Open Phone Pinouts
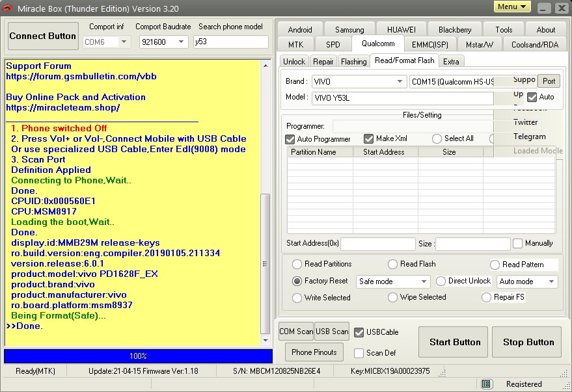Screen dimensions: 572x392 pyautogui.click(x=314, y=352)
